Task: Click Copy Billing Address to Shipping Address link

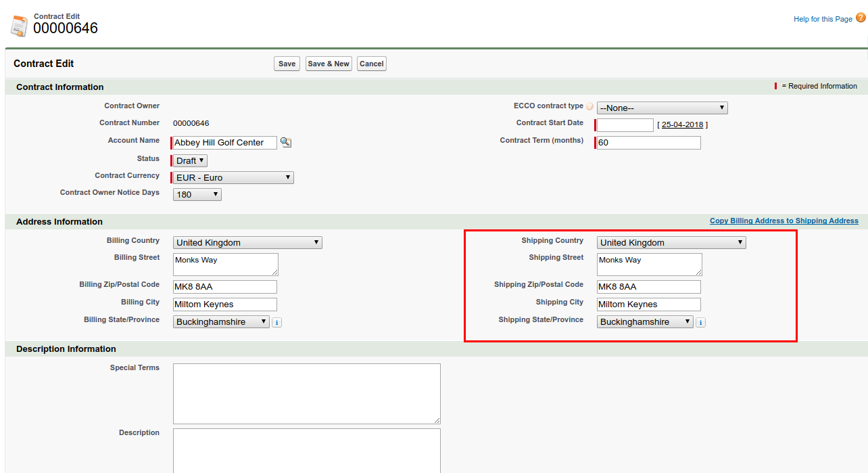Action: pyautogui.click(x=783, y=221)
